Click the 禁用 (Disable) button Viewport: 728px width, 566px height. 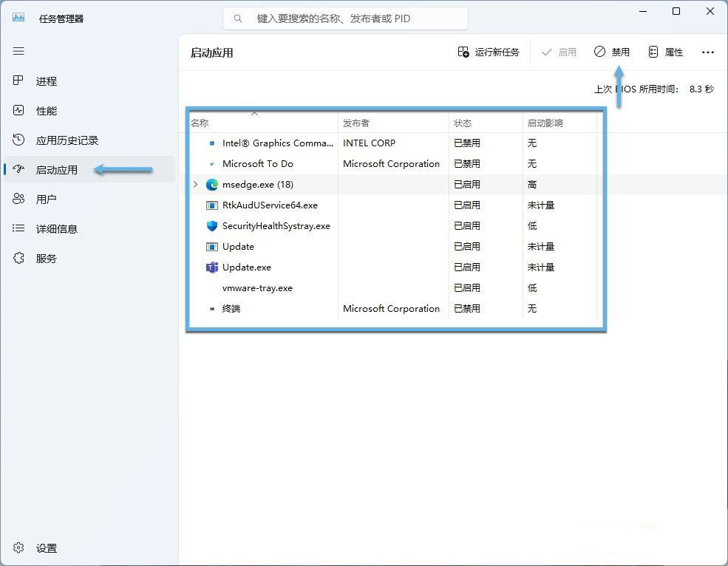pos(612,52)
